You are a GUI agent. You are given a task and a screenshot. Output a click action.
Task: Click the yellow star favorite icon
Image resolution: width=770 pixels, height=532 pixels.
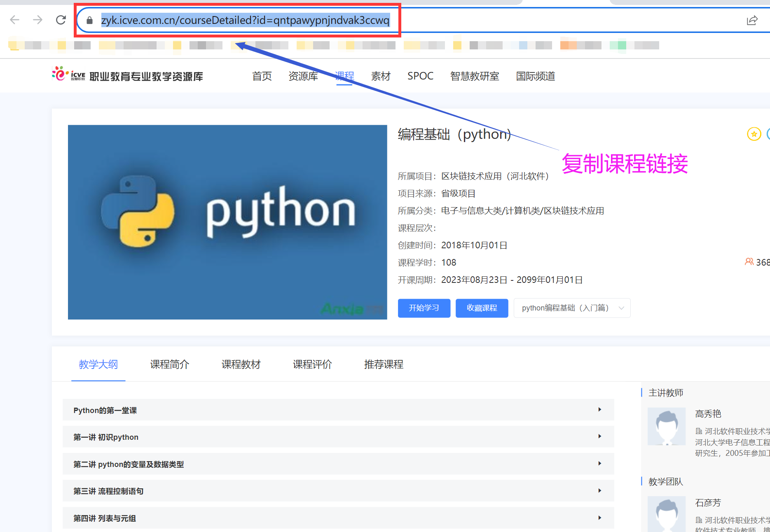tap(754, 134)
